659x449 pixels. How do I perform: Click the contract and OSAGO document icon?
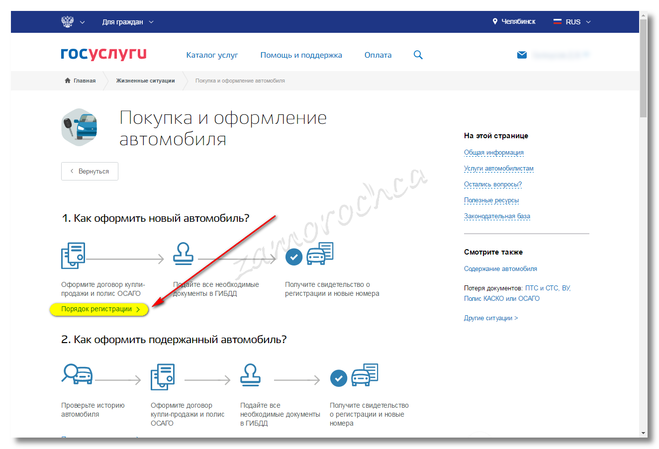pos(73,256)
